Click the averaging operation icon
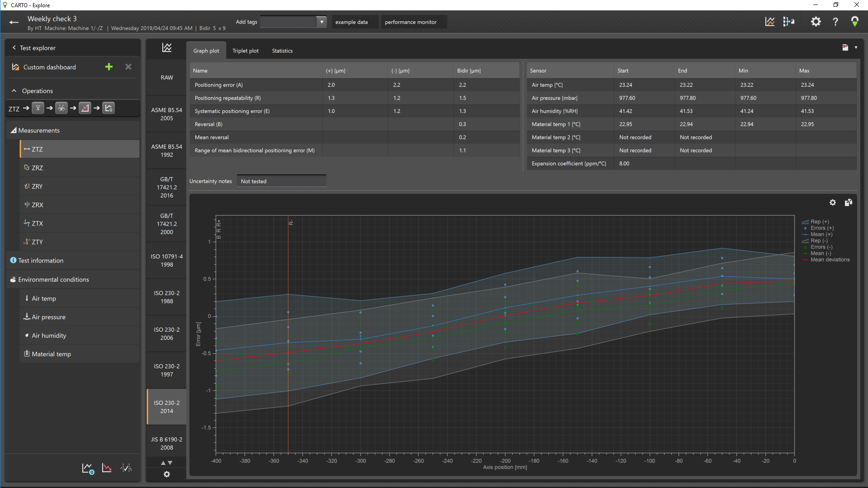 coord(38,108)
